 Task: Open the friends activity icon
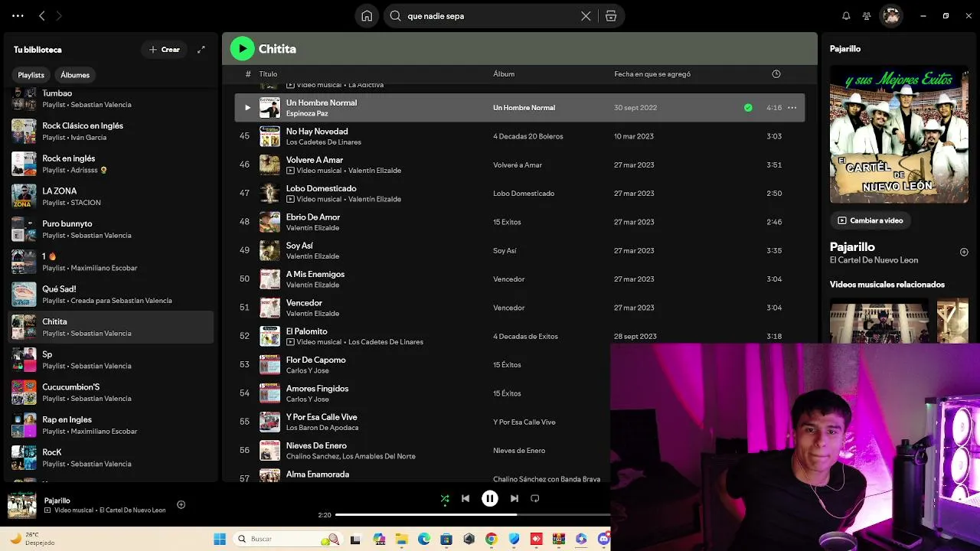coord(867,16)
